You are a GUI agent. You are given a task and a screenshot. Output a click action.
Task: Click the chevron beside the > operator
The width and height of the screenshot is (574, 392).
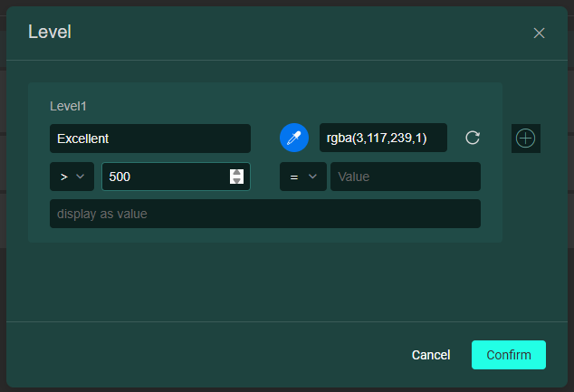(x=81, y=177)
